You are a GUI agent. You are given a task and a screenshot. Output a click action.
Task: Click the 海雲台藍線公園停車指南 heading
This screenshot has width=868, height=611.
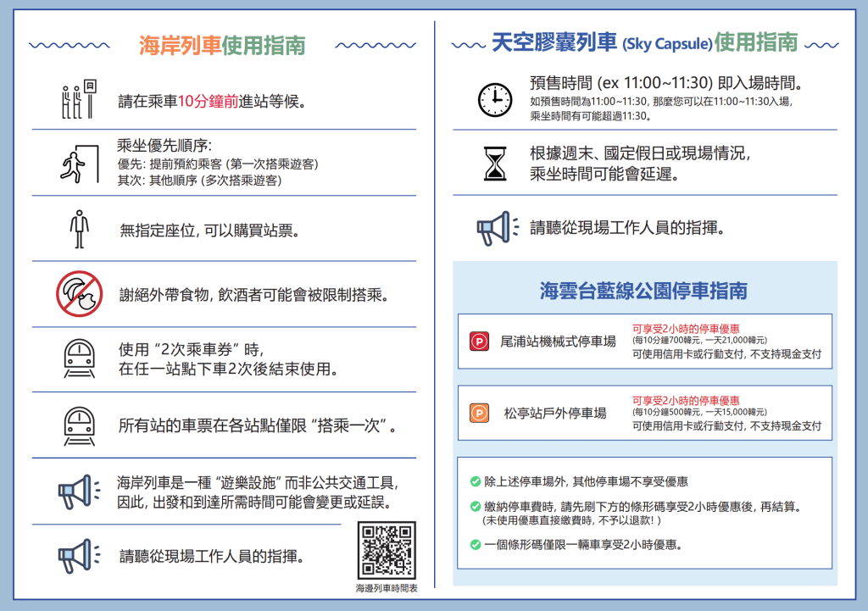644,291
